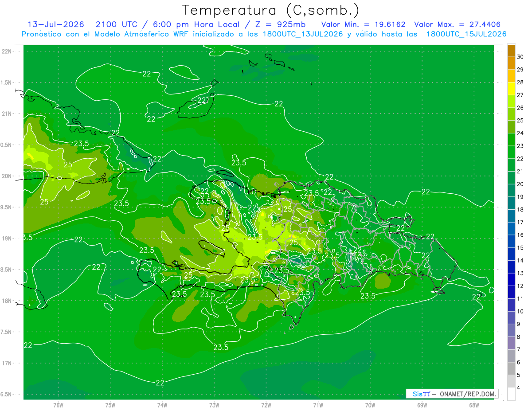Click the "76W" longitude axis label

58,405
